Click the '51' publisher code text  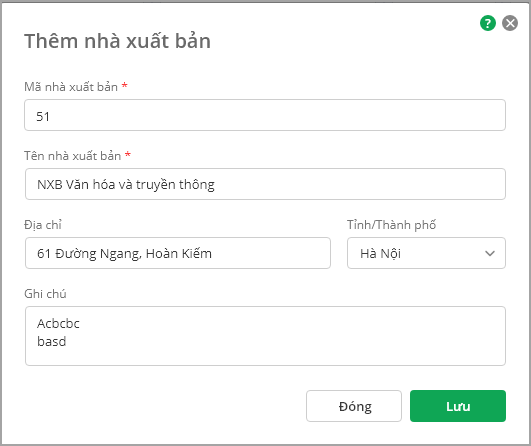(43, 117)
